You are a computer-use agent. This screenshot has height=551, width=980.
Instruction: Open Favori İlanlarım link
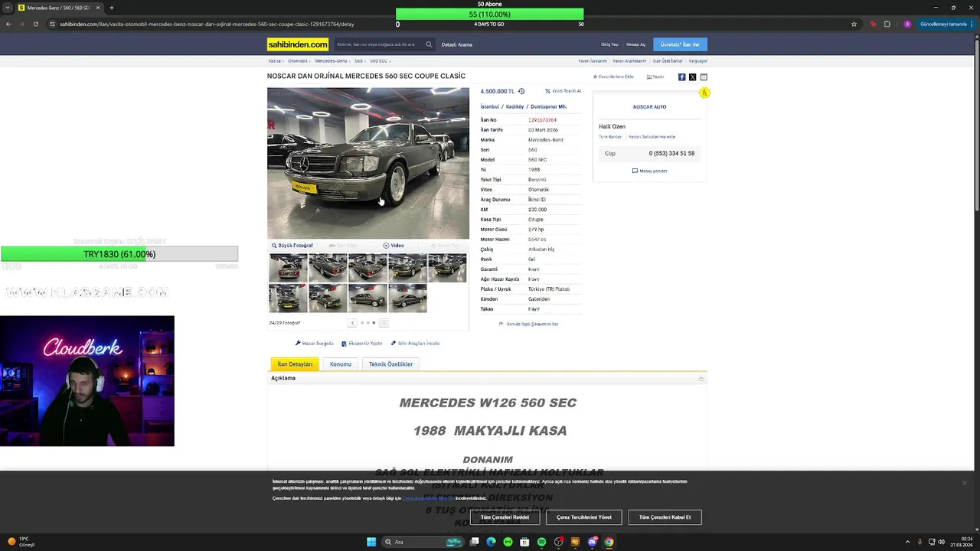pyautogui.click(x=593, y=60)
